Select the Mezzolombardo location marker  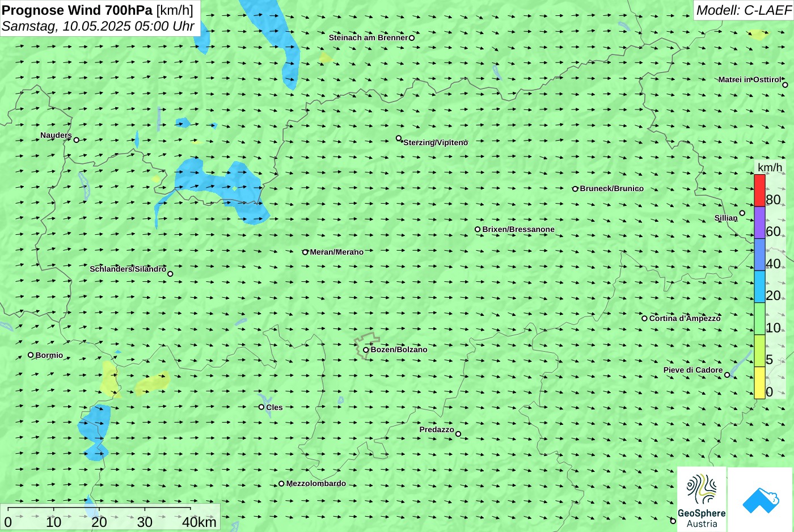(x=281, y=484)
